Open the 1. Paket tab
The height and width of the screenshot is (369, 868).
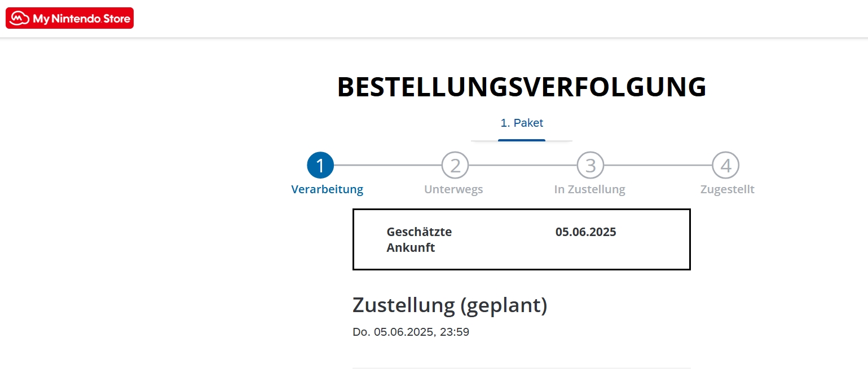(522, 123)
